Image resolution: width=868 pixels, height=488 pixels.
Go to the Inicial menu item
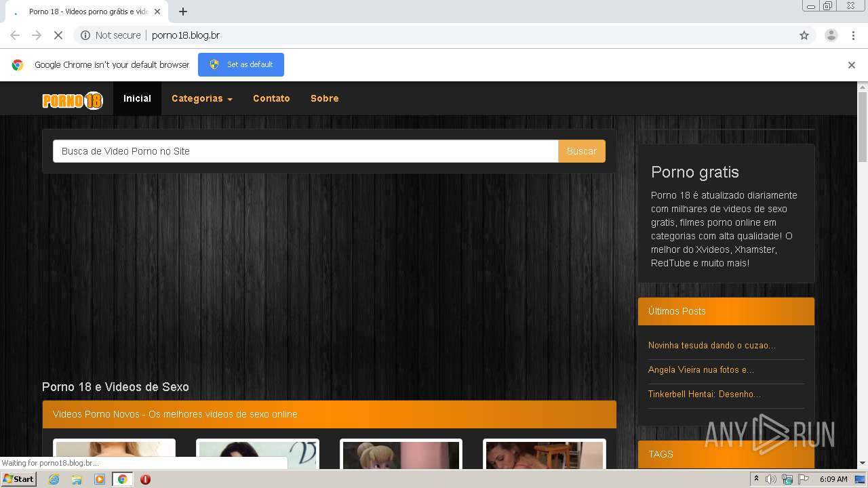[x=137, y=98]
